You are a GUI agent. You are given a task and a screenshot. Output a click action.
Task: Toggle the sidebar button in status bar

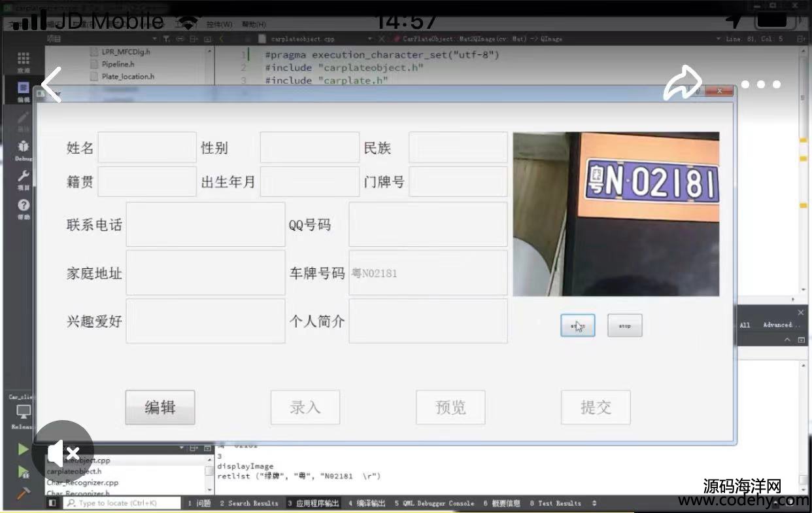(x=52, y=503)
